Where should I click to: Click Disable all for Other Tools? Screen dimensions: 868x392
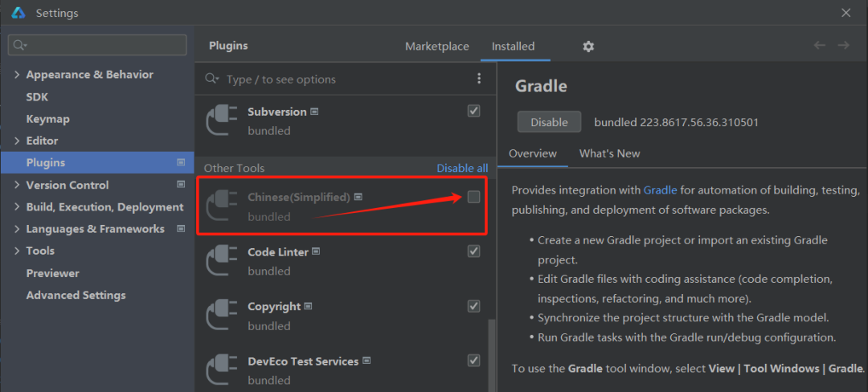tap(462, 168)
